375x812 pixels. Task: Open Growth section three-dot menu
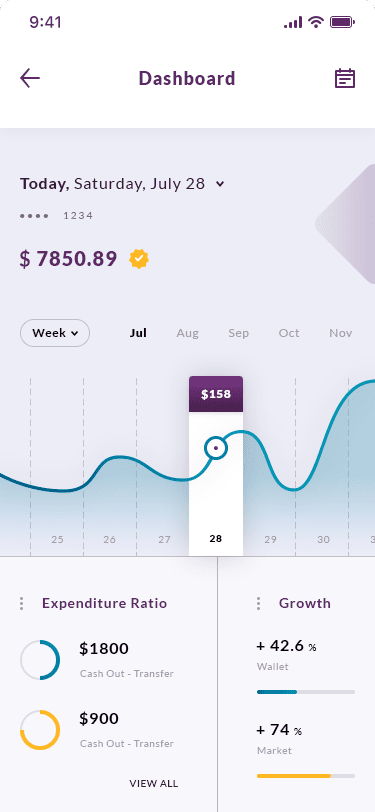[x=258, y=603]
